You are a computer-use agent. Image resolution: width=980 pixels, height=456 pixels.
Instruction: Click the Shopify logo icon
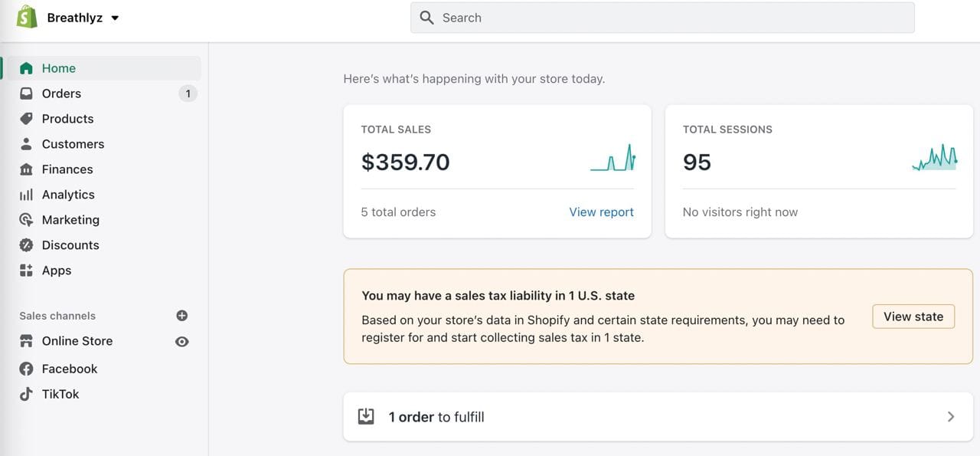click(27, 17)
